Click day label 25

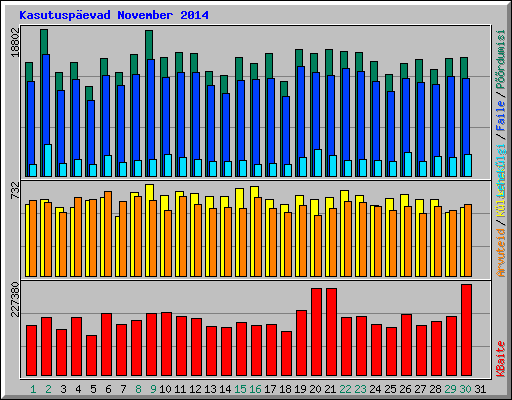click(x=390, y=389)
